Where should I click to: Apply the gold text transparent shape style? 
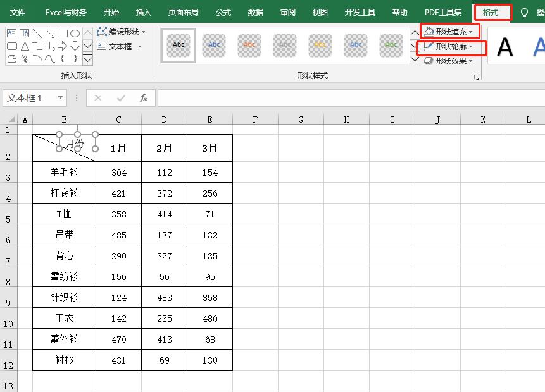click(320, 45)
